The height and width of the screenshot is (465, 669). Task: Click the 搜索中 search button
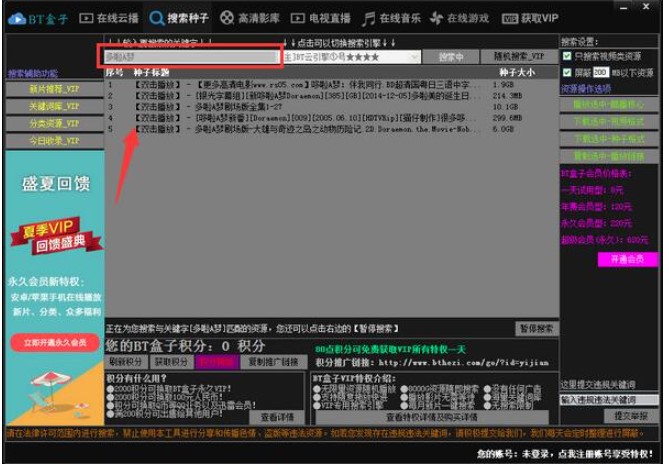451,57
